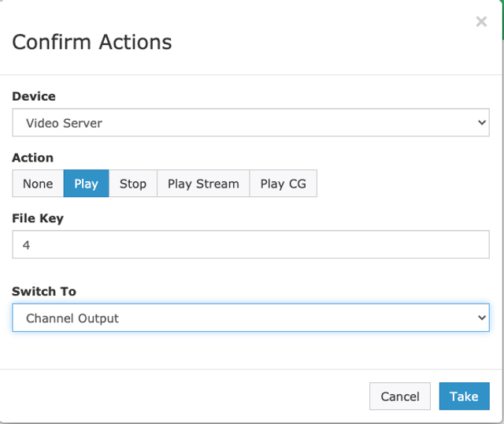The image size is (504, 424).
Task: Choose the Play action button
Action: [86, 184]
